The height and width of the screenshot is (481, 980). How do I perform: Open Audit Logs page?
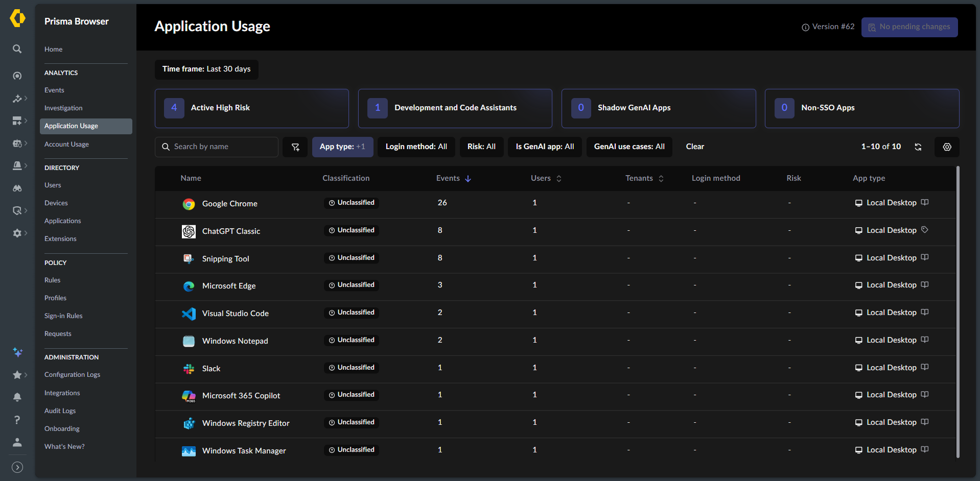tap(60, 411)
